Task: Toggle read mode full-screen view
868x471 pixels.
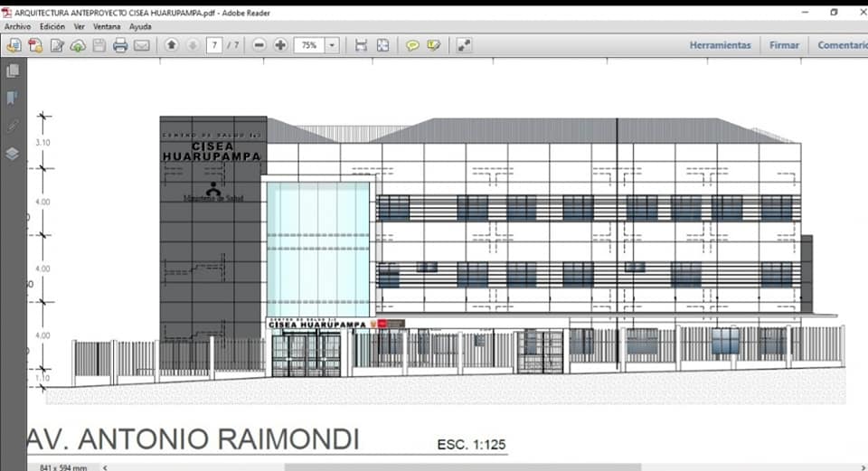Action: 464,45
